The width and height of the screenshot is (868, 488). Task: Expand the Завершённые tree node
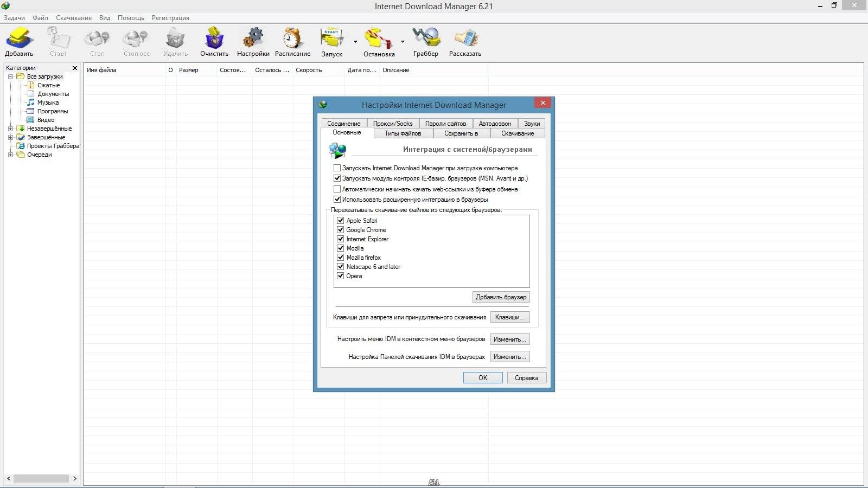pos(10,137)
